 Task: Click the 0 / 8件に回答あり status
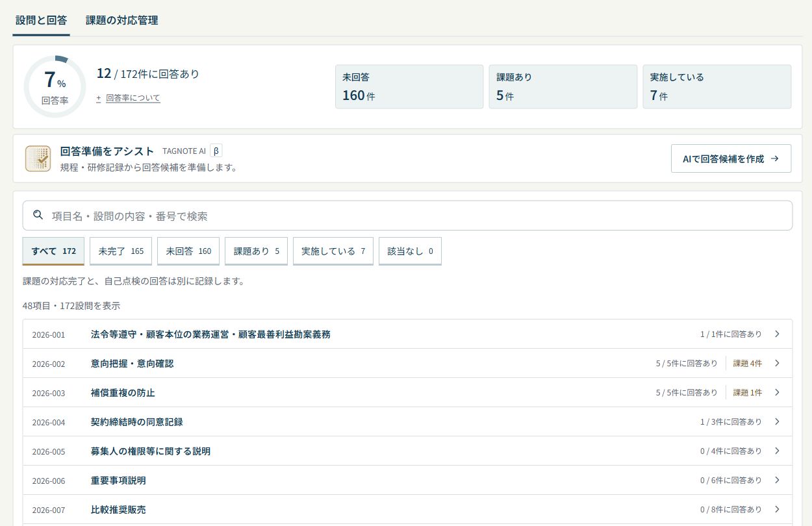point(731,510)
